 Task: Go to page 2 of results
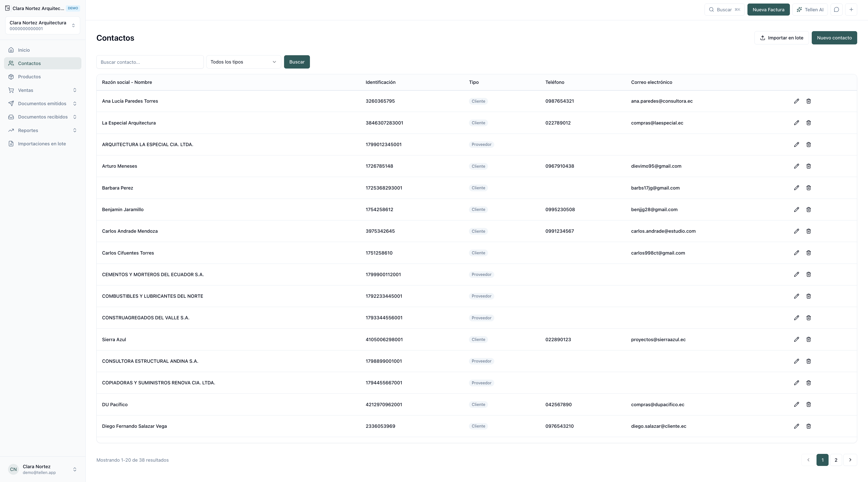point(836,460)
